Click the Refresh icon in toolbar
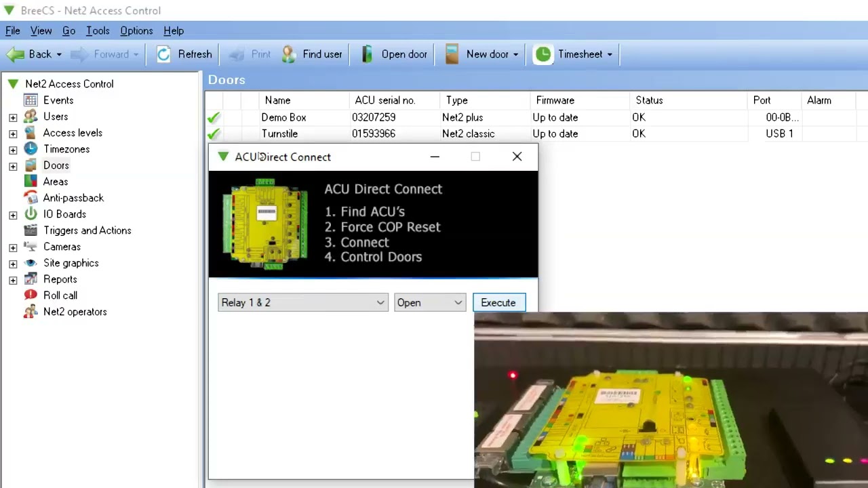Screen dimensions: 868x488 coord(164,54)
